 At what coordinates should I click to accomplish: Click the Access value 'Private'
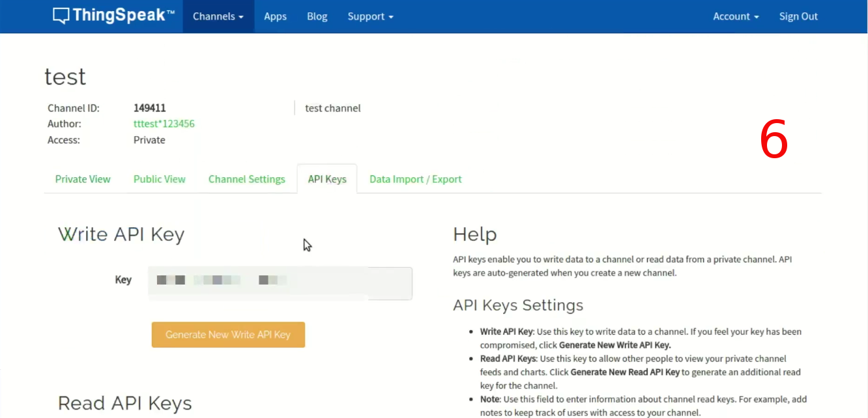(x=149, y=140)
